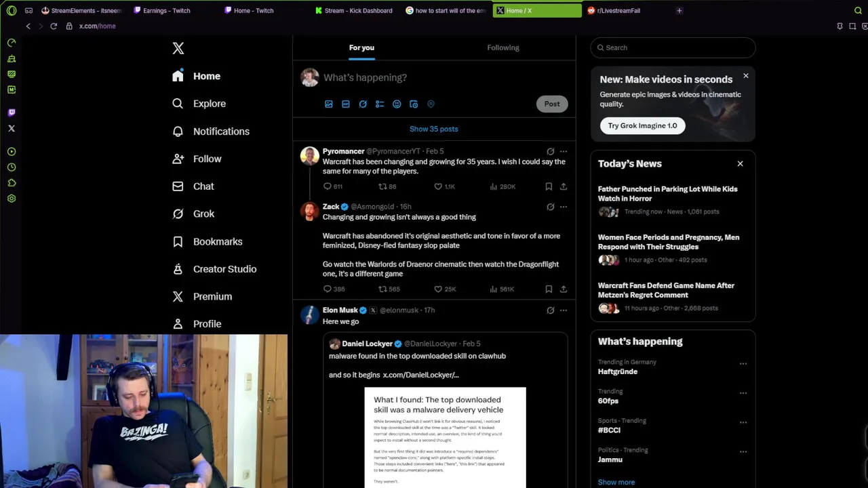Ask Grok about the Pyromancer post
Screen dimensions: 868x488
(551, 151)
